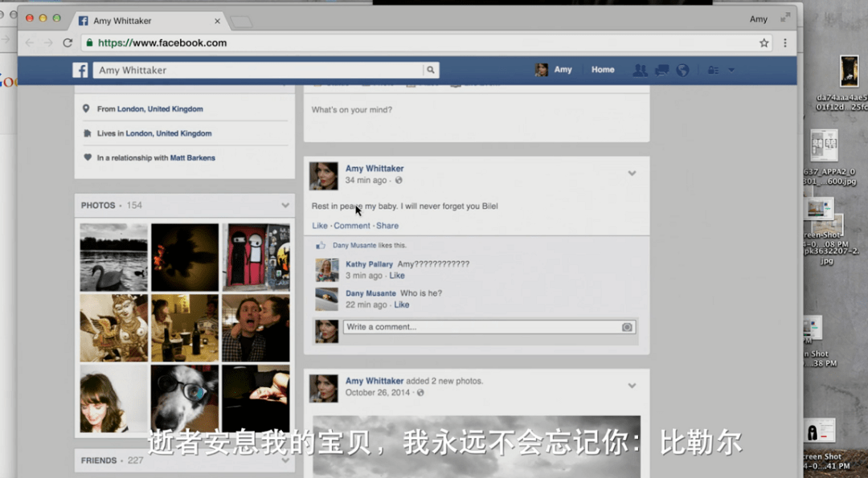The image size is (868, 478).
Task: Click the privacy shortcuts lock icon
Action: (713, 71)
